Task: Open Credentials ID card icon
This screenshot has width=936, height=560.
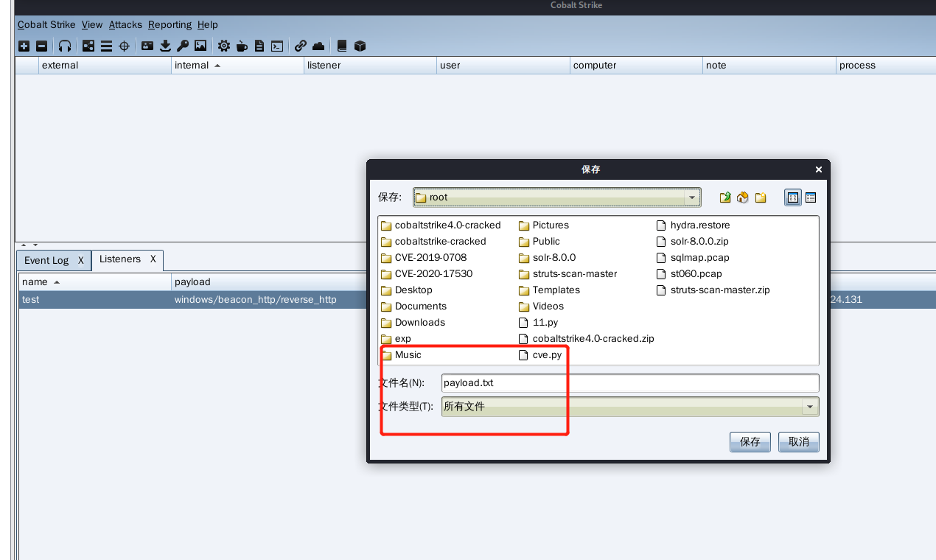Action: (x=147, y=46)
